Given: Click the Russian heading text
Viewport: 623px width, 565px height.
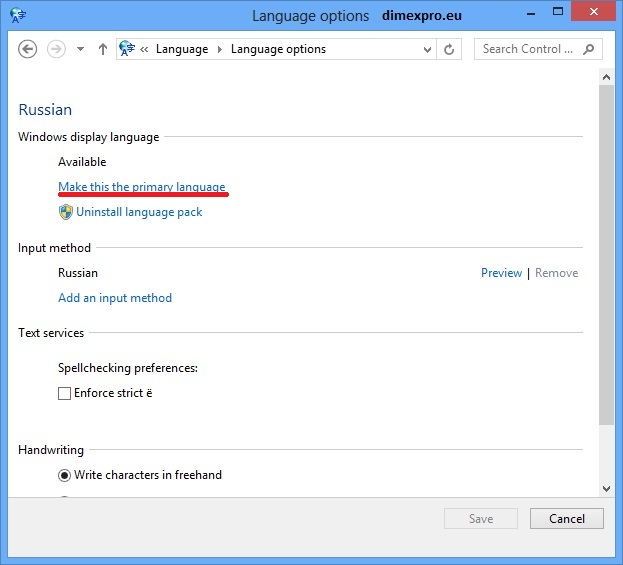Looking at the screenshot, I should (x=45, y=110).
